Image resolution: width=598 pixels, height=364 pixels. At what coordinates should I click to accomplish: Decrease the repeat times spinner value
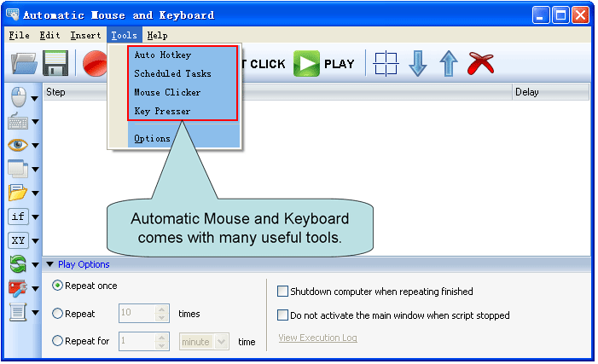(162, 317)
